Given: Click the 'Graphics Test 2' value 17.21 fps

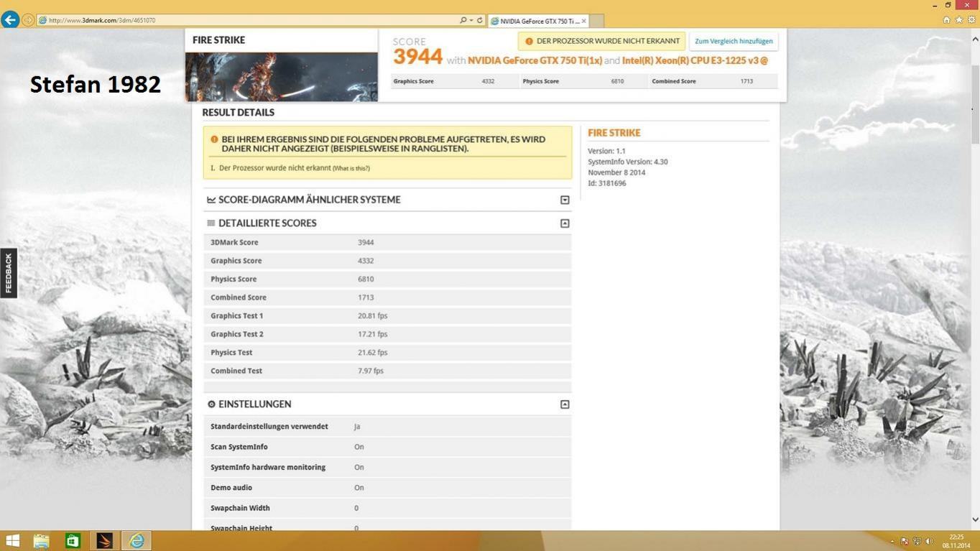Looking at the screenshot, I should (372, 334).
